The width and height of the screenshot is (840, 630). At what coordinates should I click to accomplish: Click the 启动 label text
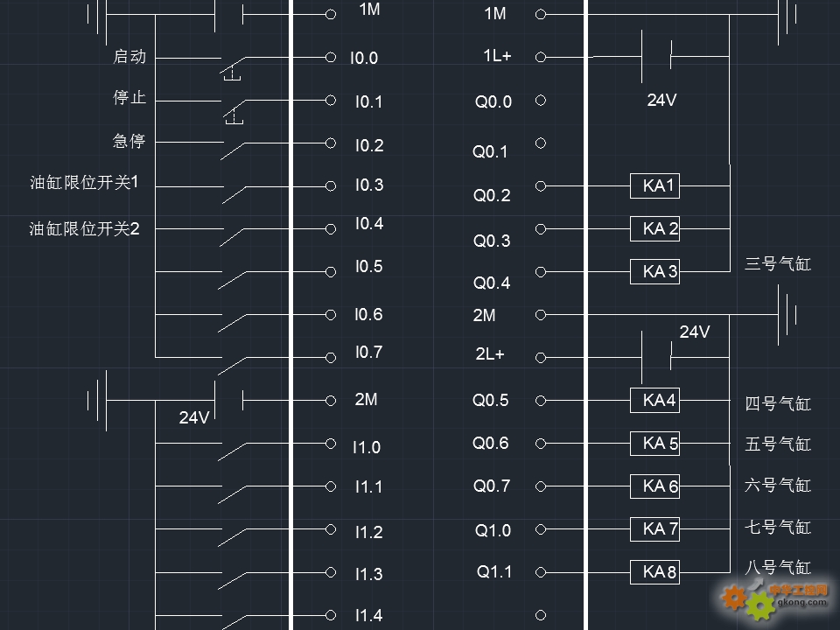(129, 56)
